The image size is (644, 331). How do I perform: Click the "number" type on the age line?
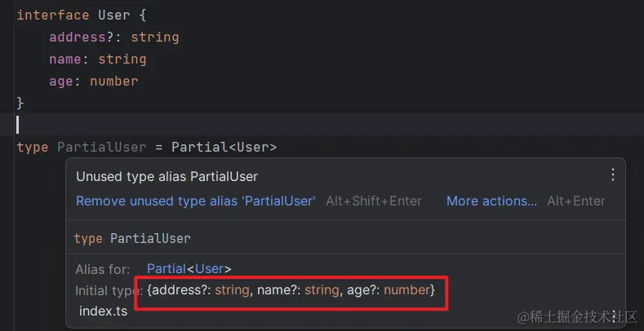click(x=113, y=82)
